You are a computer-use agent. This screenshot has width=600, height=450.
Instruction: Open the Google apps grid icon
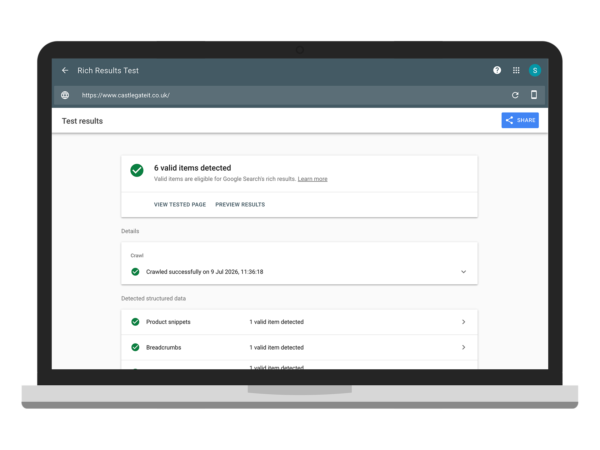click(516, 70)
